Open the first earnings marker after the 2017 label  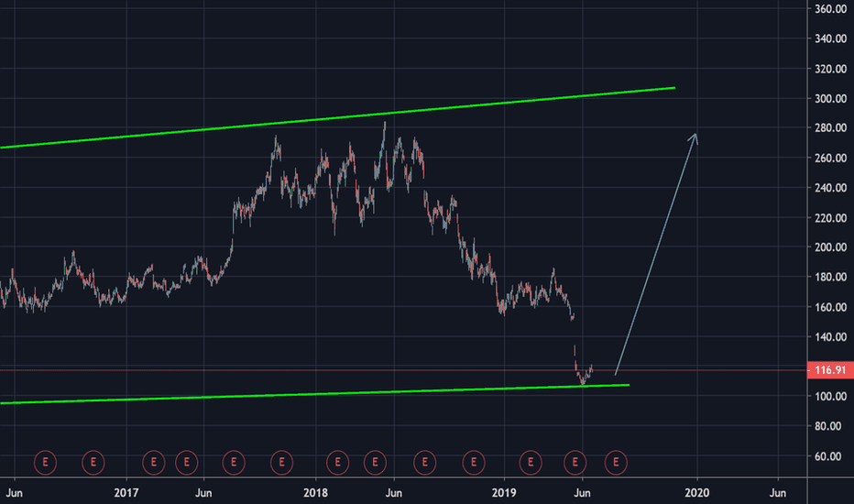[154, 463]
